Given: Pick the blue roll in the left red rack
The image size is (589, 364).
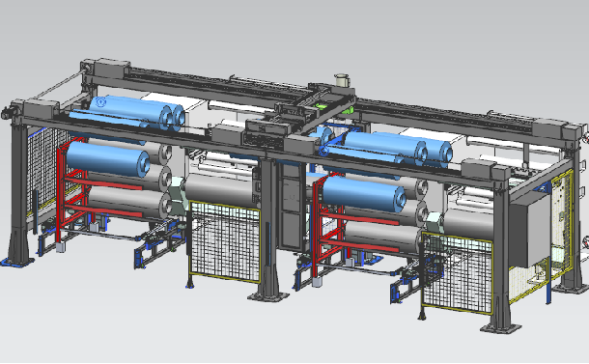Looking at the screenshot, I should coord(108,159).
